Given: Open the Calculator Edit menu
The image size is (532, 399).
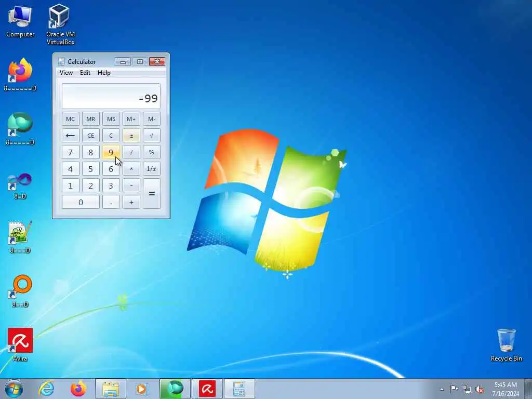Looking at the screenshot, I should (85, 73).
